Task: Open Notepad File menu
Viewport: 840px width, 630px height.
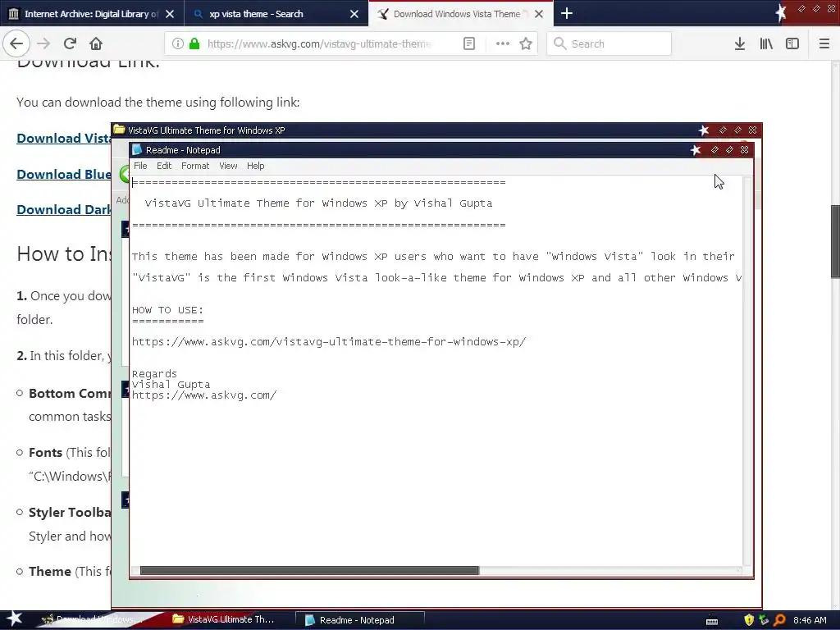Action: (140, 166)
